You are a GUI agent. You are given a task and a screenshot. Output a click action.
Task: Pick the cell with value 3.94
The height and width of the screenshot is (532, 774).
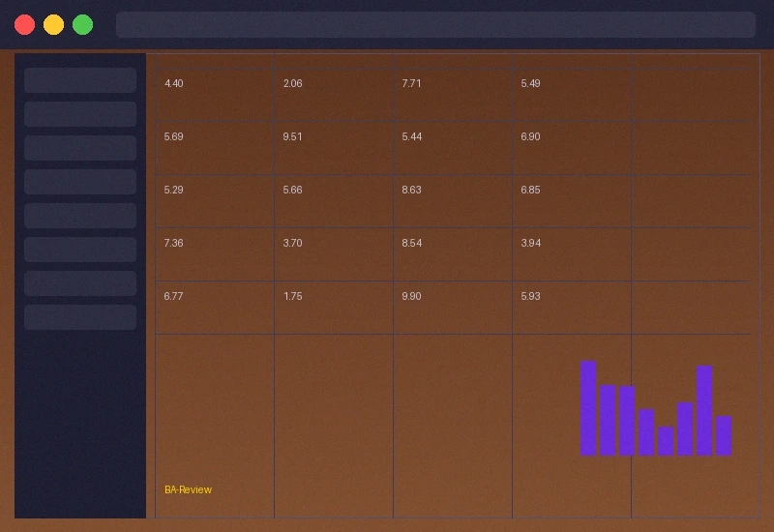[x=571, y=254]
